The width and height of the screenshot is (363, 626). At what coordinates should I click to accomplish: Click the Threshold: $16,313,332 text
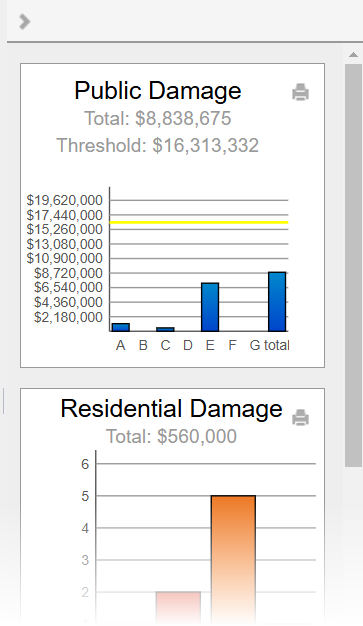158,145
